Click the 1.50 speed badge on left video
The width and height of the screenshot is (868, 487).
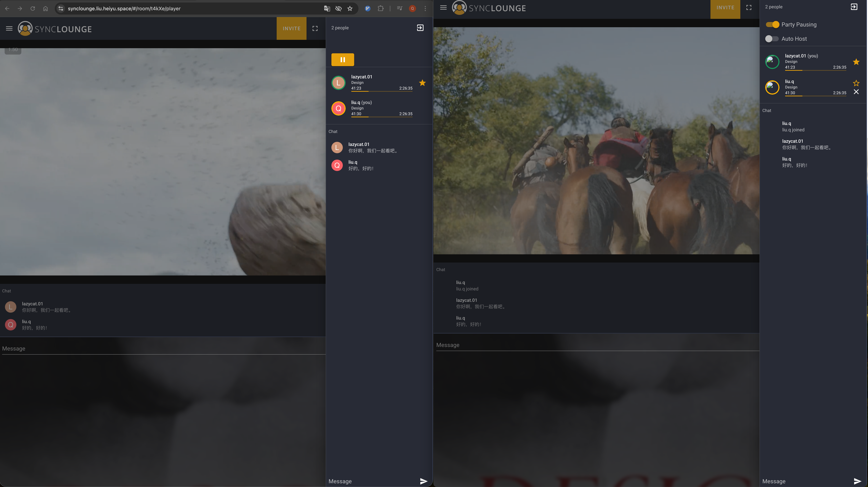[x=13, y=50]
